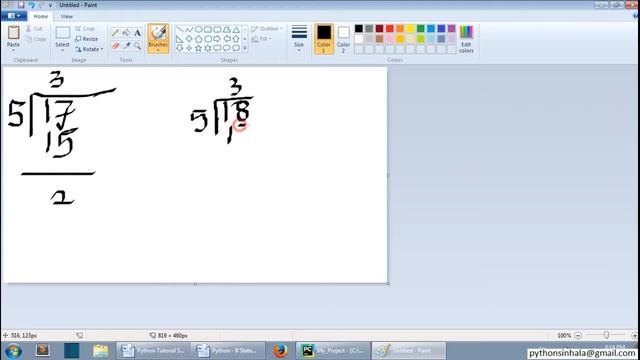Click the Paste clipboard icon
This screenshot has height=360, width=640.
13,33
